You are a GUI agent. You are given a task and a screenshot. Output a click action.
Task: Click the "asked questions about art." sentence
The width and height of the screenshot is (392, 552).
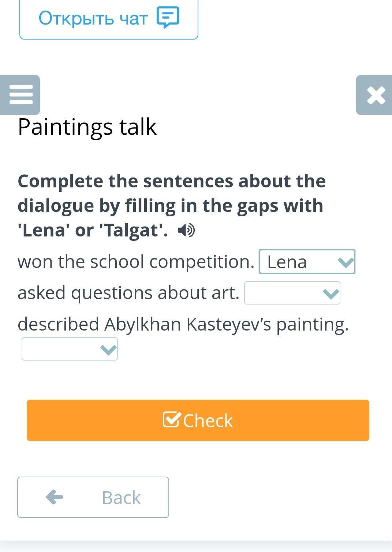[128, 293]
